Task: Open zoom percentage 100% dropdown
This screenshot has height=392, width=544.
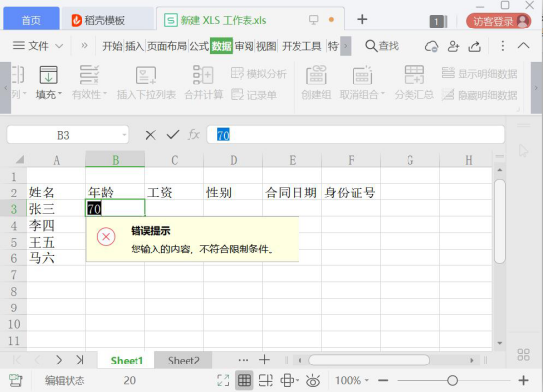Action: point(352,381)
